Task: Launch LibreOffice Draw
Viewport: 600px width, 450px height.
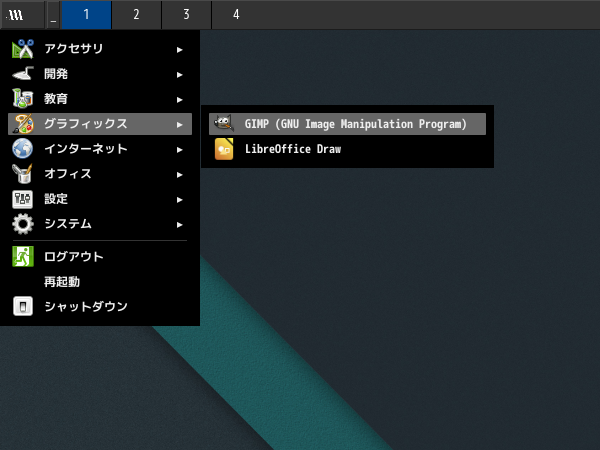Action: coord(347,149)
